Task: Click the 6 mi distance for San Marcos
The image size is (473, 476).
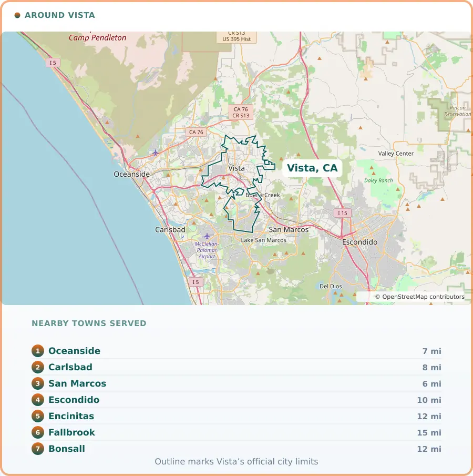Action: 431,384
